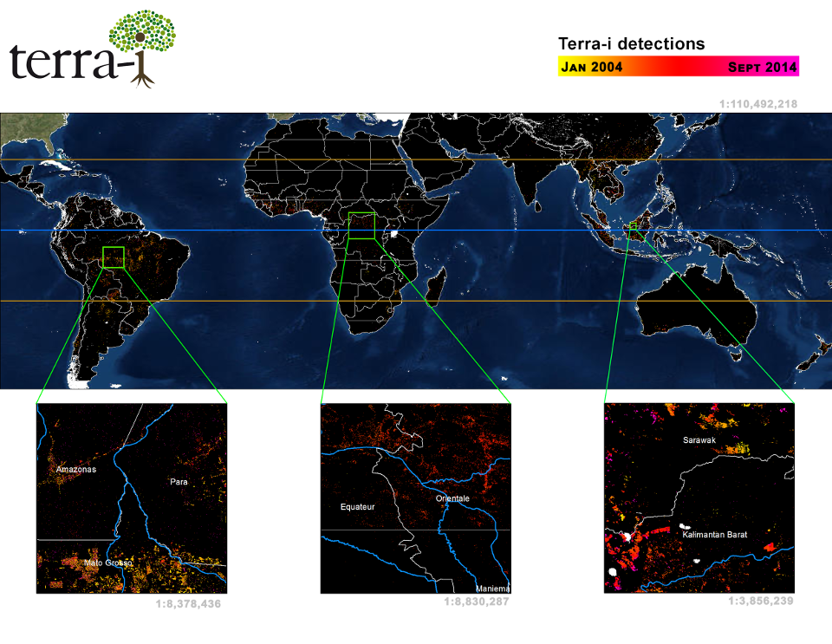Select the Kalimantan Barat label
This screenshot has height=644, width=832.
[x=713, y=535]
